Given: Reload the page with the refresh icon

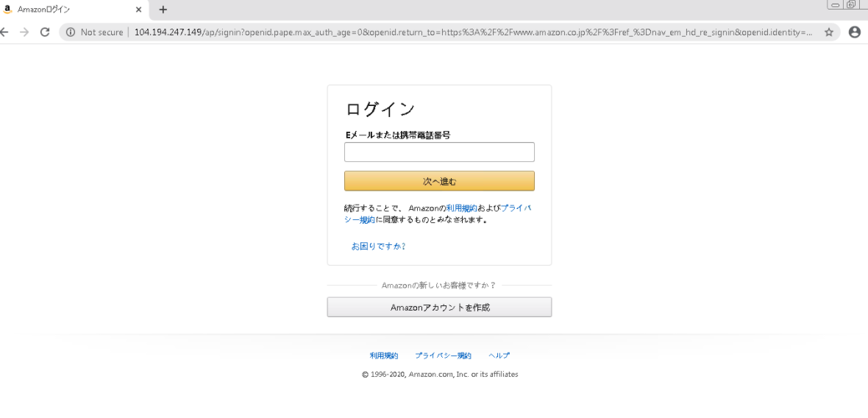Looking at the screenshot, I should pyautogui.click(x=46, y=32).
